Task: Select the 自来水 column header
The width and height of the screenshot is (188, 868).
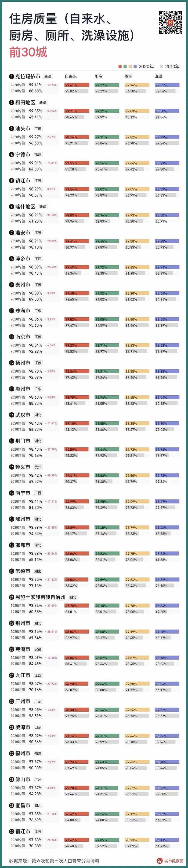Action: click(71, 77)
